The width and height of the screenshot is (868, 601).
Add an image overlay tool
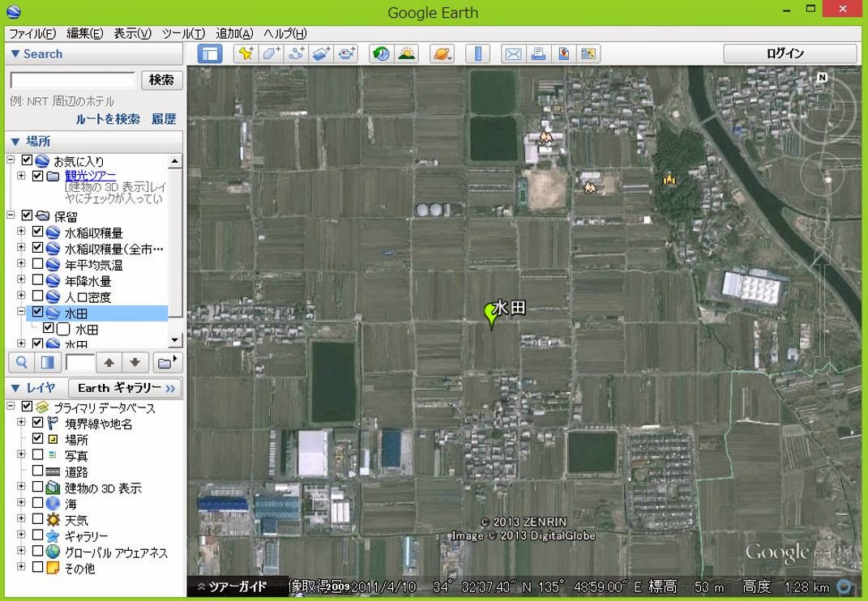pos(321,53)
